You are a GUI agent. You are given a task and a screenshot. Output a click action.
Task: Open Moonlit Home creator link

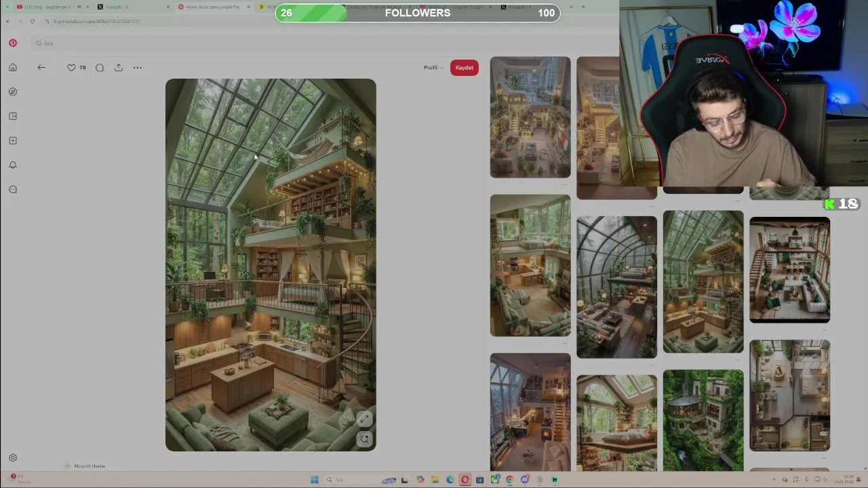pos(90,466)
